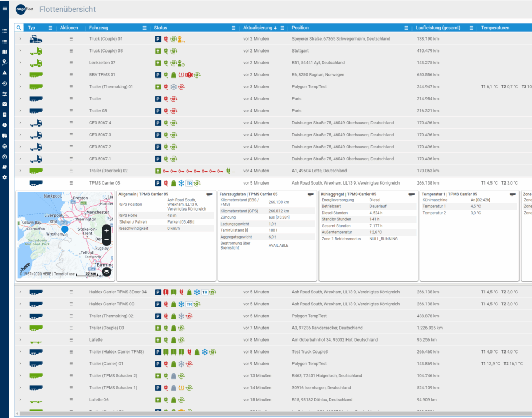Open the Status column filter menu
The width and height of the screenshot is (532, 418).
[234, 28]
